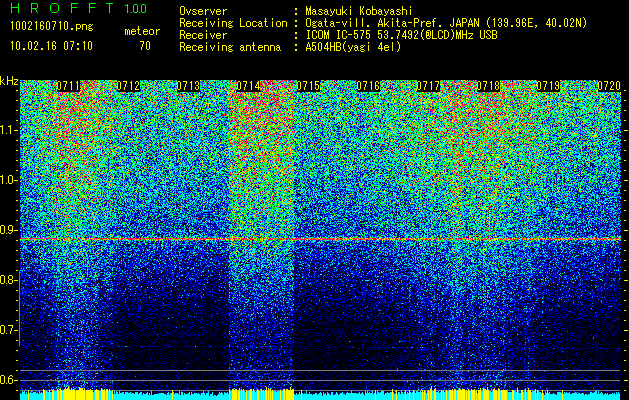629x400 pixels.
Task: Click the HROFFT 1.0.0 title text
Action: [79, 8]
